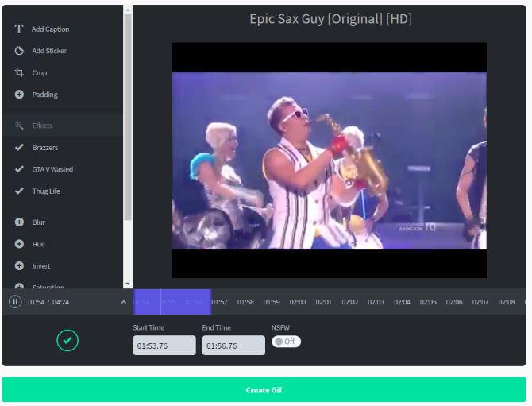This screenshot has width=532, height=406.
Task: Click the Padding plus icon
Action: coord(19,95)
